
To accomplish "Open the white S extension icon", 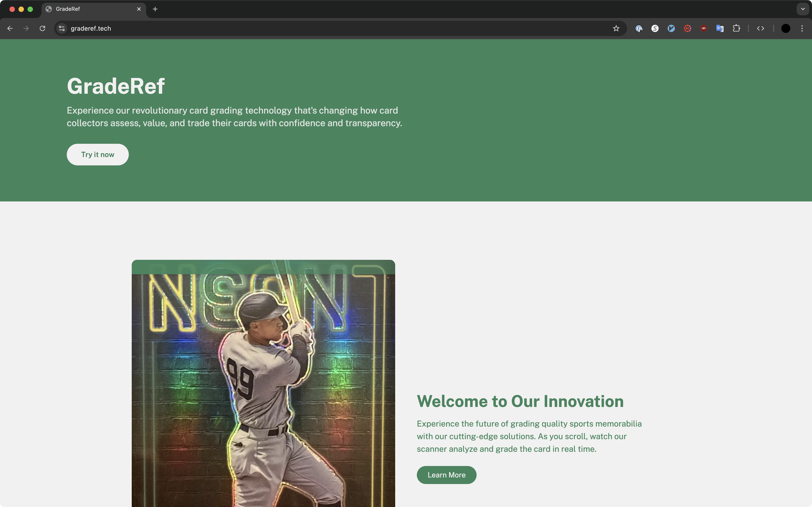I will (655, 28).
